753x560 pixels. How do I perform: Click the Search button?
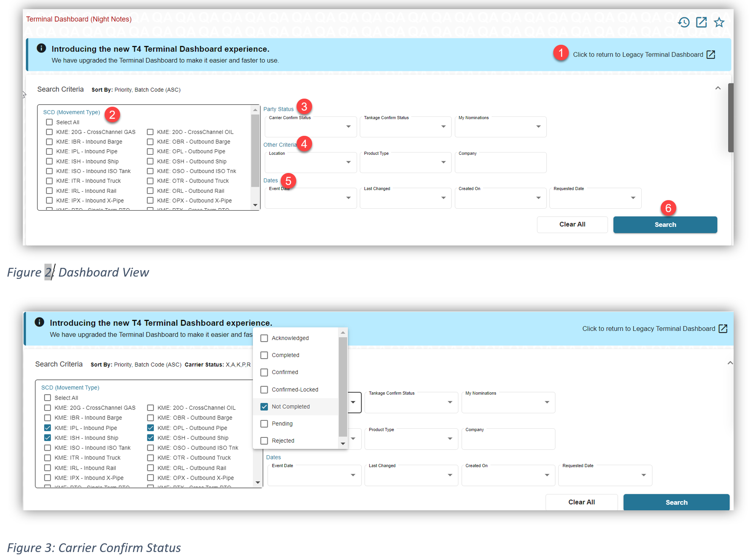(665, 224)
